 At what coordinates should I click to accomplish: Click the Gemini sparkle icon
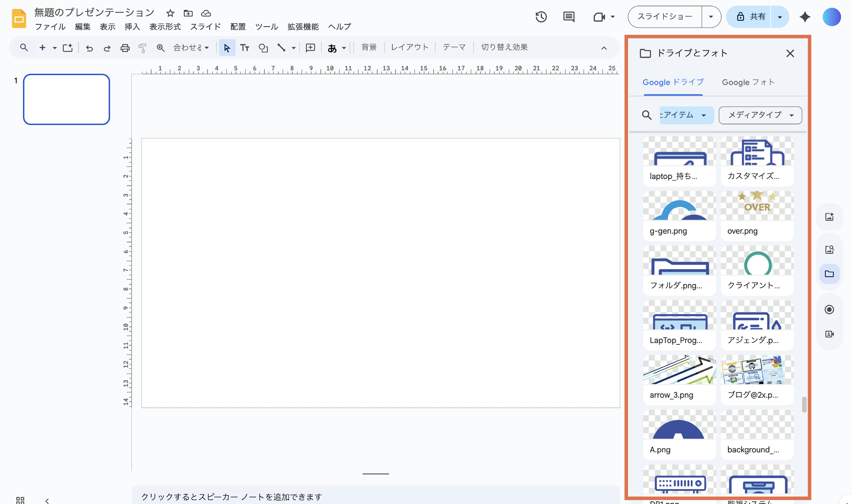(804, 17)
